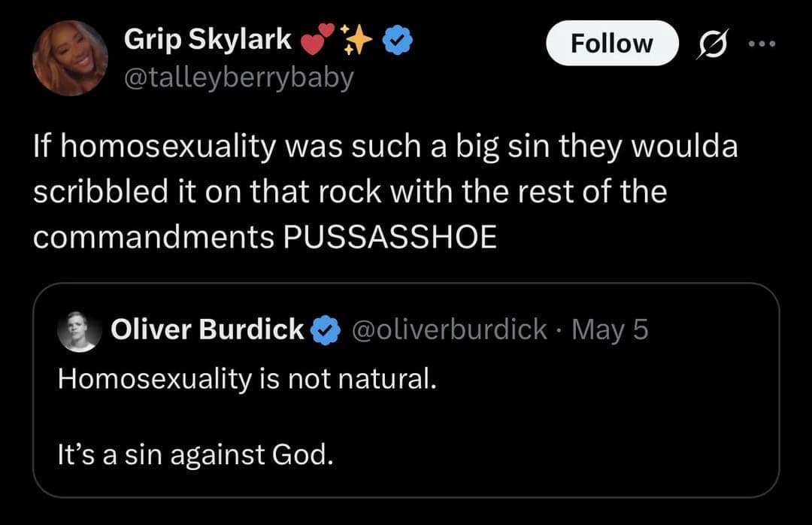This screenshot has height=525, width=812.
Task: Click quoted line "It's a sin against God."
Action: tap(195, 454)
